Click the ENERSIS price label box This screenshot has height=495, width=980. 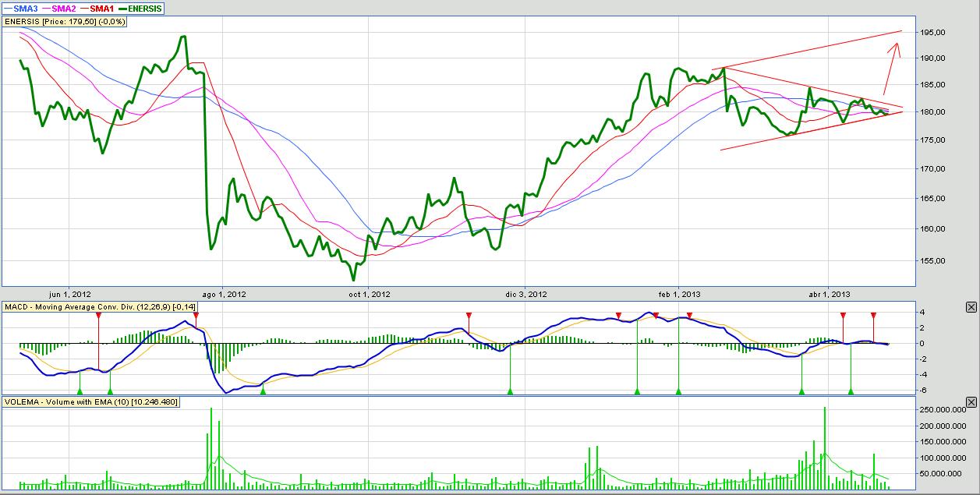[65, 22]
